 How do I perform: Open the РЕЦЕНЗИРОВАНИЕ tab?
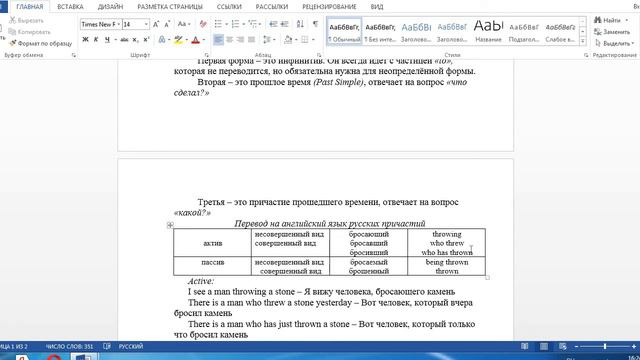[x=329, y=7]
